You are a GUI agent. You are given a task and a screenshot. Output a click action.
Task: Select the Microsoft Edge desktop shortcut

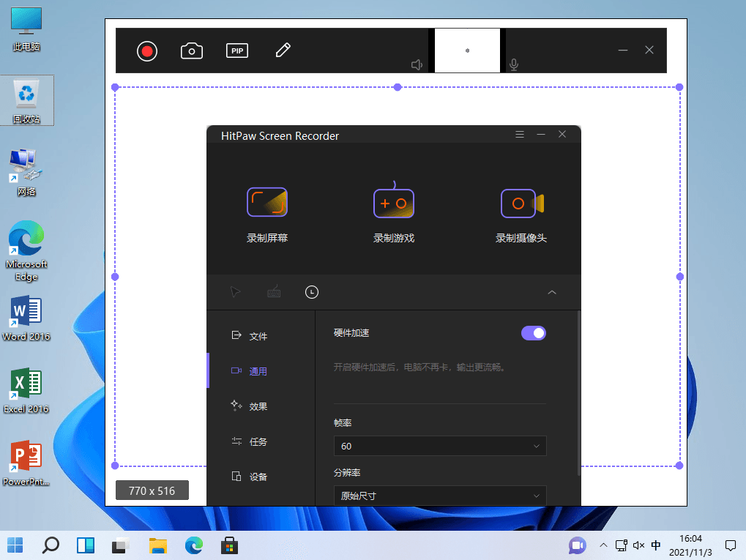tap(26, 251)
